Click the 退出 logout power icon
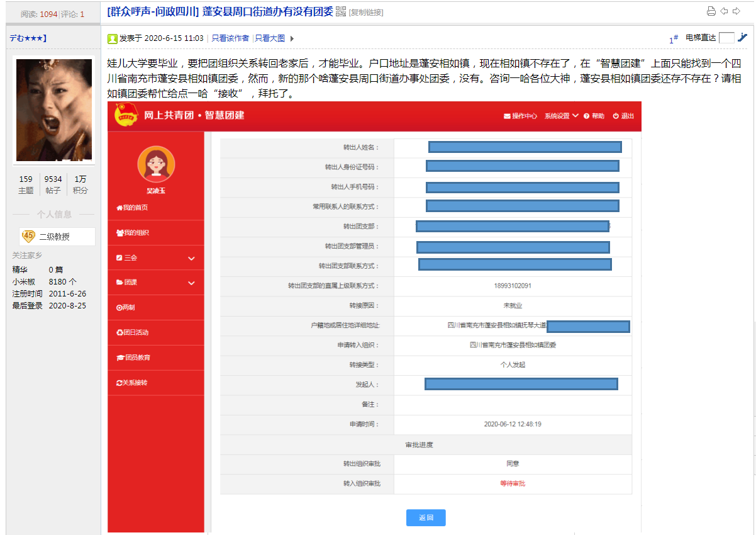756x535 pixels. 616,116
